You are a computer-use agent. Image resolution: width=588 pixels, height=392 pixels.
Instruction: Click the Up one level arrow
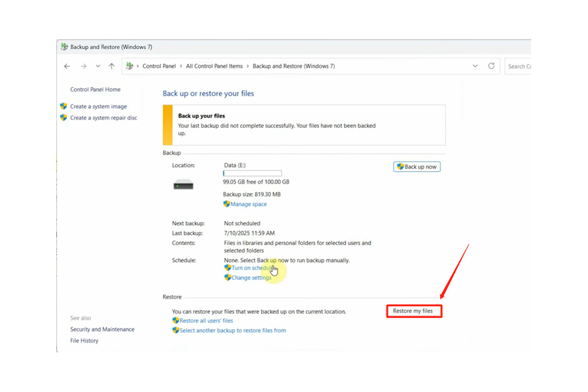[x=112, y=66]
